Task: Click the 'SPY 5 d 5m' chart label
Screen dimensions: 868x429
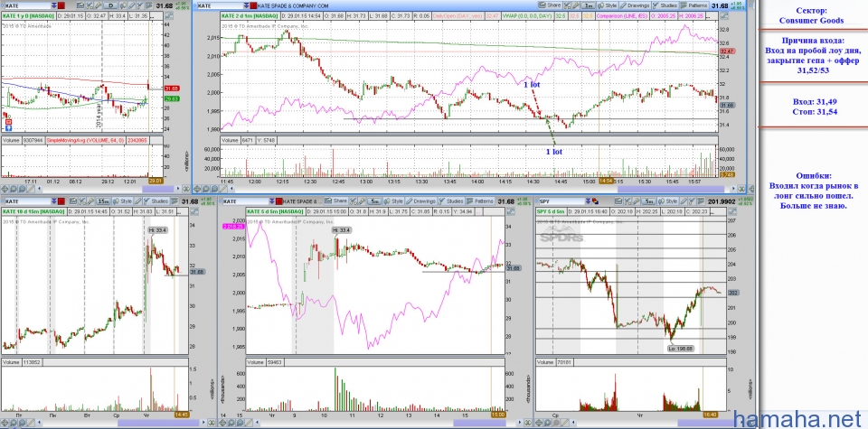Action: (551, 211)
